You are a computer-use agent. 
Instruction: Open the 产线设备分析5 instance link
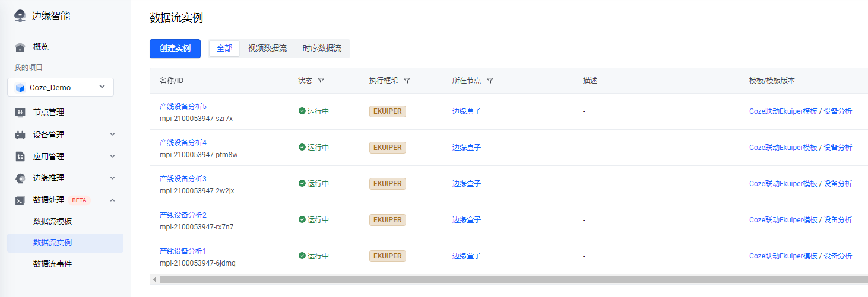(x=183, y=107)
